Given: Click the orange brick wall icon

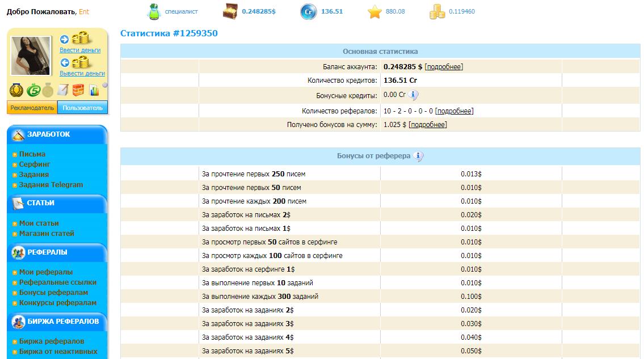Looking at the screenshot, I should coord(78,90).
